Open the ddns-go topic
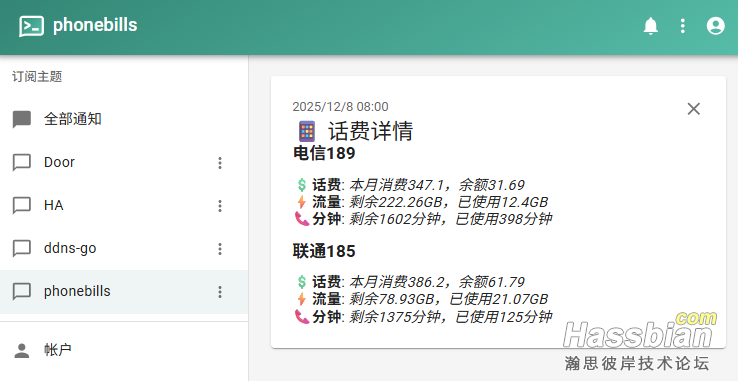 (x=124, y=249)
